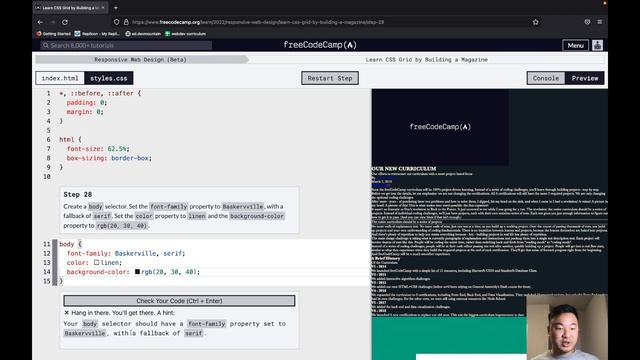Click the Search 8,000+ tutorials field
This screenshot has height=360, width=640.
(126, 45)
